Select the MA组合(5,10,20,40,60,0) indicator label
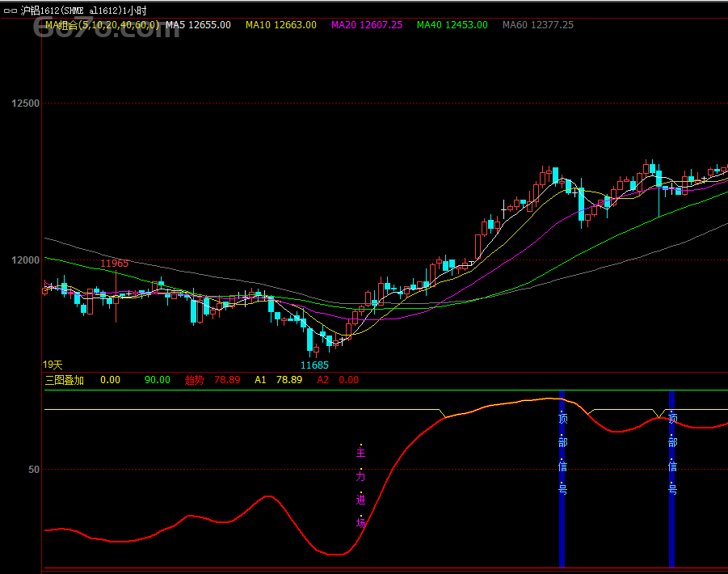The image size is (728, 574). click(x=102, y=25)
